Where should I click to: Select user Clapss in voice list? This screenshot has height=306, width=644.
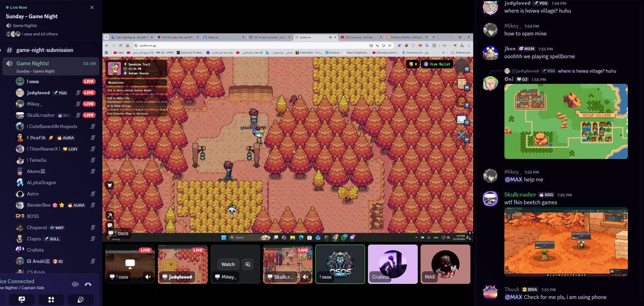[56, 239]
